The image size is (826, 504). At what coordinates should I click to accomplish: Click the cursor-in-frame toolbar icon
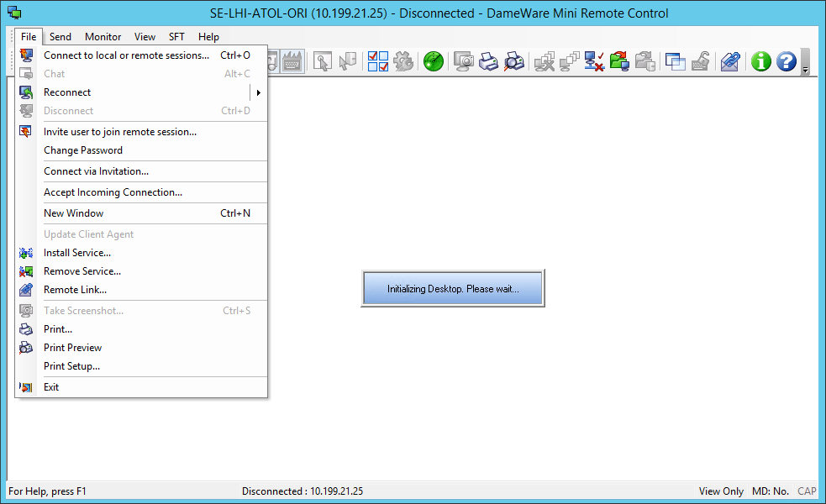323,61
